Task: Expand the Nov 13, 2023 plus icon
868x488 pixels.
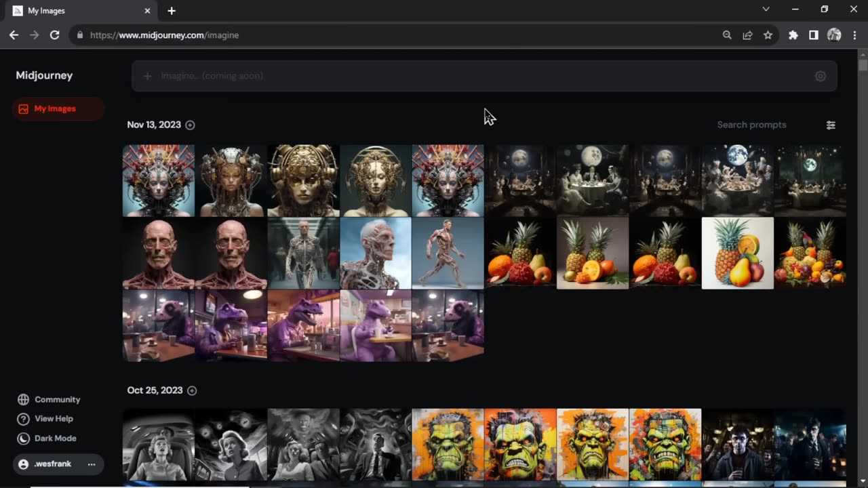Action: click(190, 125)
